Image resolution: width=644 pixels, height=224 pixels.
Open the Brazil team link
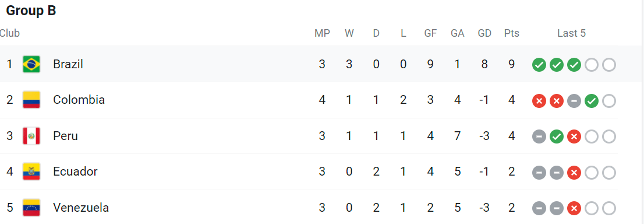click(68, 64)
